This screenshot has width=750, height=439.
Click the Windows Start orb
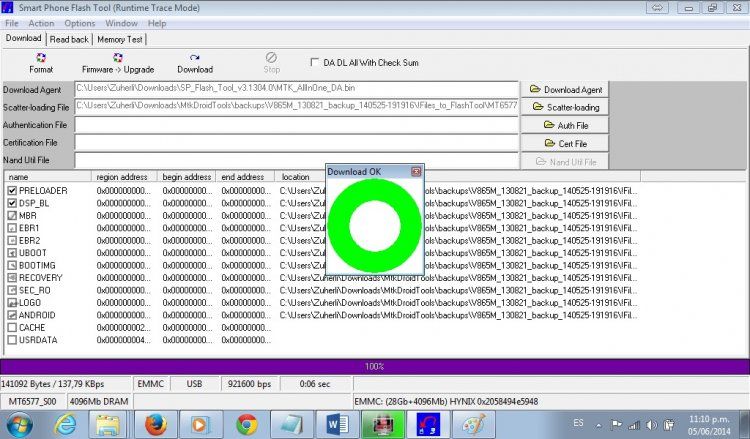[x=19, y=424]
